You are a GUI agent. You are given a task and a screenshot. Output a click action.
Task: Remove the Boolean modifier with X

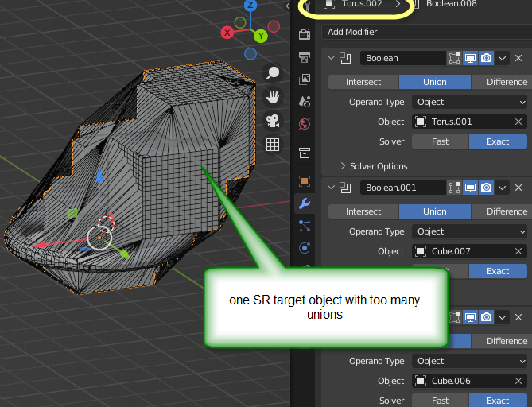pos(518,58)
